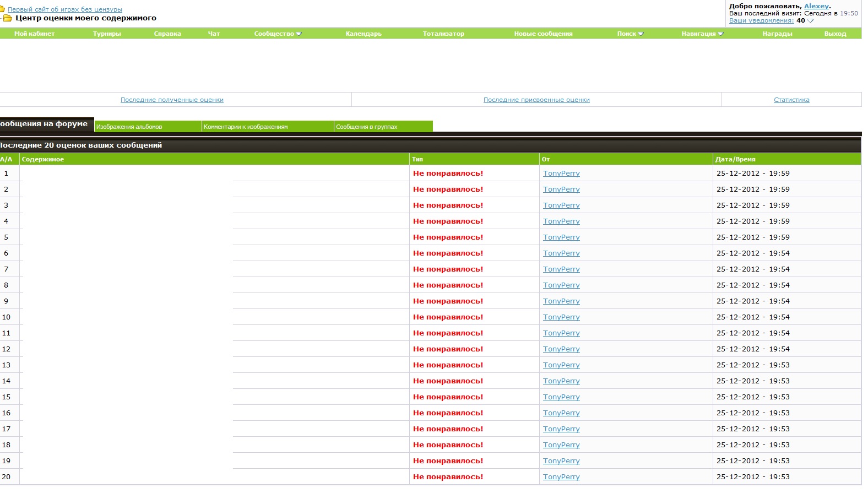The width and height of the screenshot is (868, 493).
Task: Switch to the Комментарии к изображениям tab
Action: tap(246, 127)
